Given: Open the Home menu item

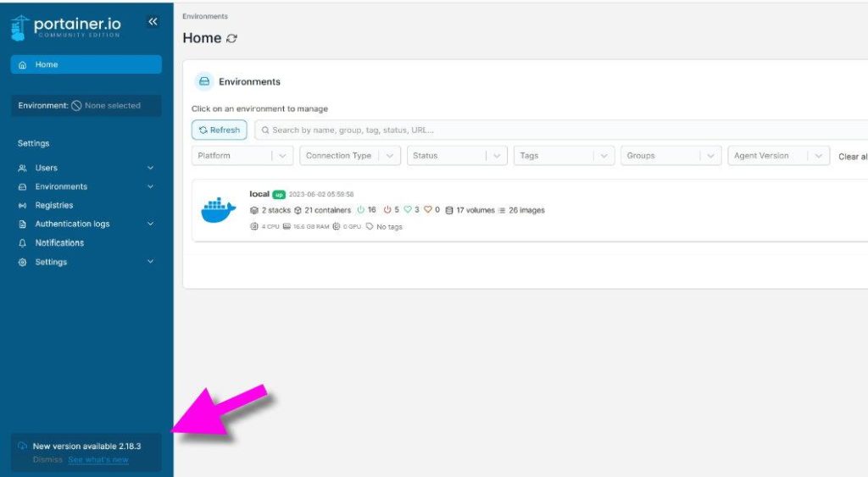Looking at the screenshot, I should click(86, 64).
